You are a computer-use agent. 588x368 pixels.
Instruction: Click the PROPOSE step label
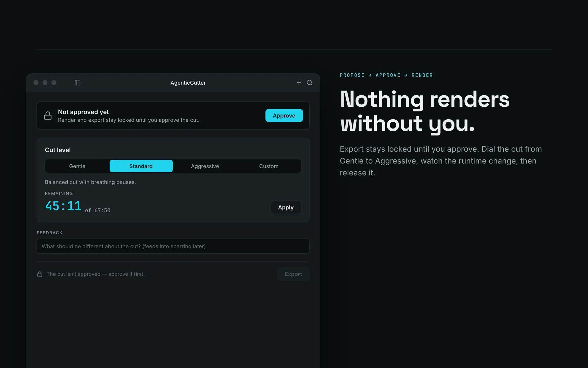[352, 75]
